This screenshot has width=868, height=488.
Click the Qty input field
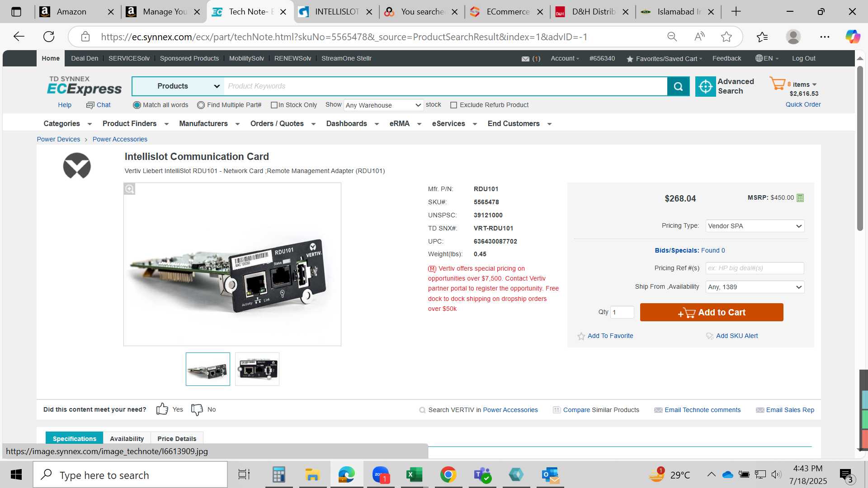coord(622,312)
